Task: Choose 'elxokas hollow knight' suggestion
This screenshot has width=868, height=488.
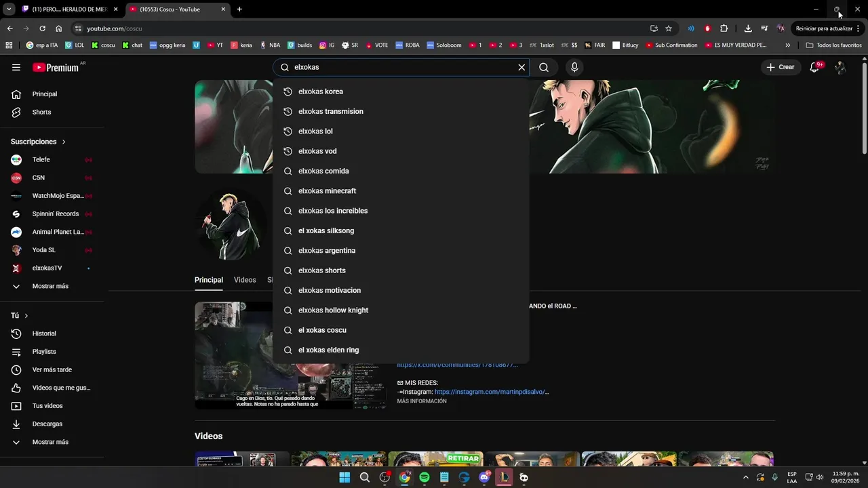Action: [x=401, y=310]
